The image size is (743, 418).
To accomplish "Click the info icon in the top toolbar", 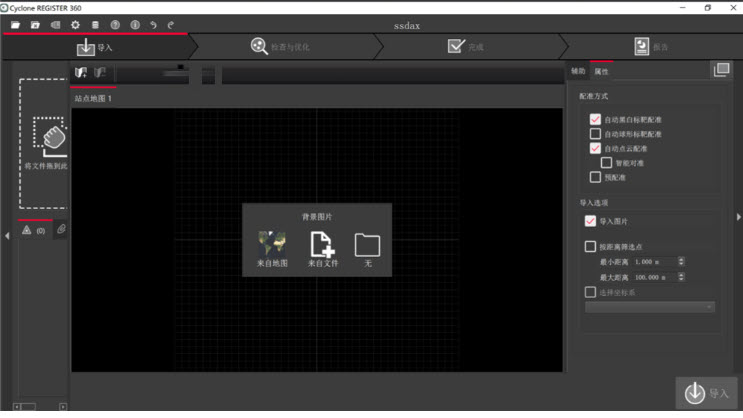I will pyautogui.click(x=135, y=25).
